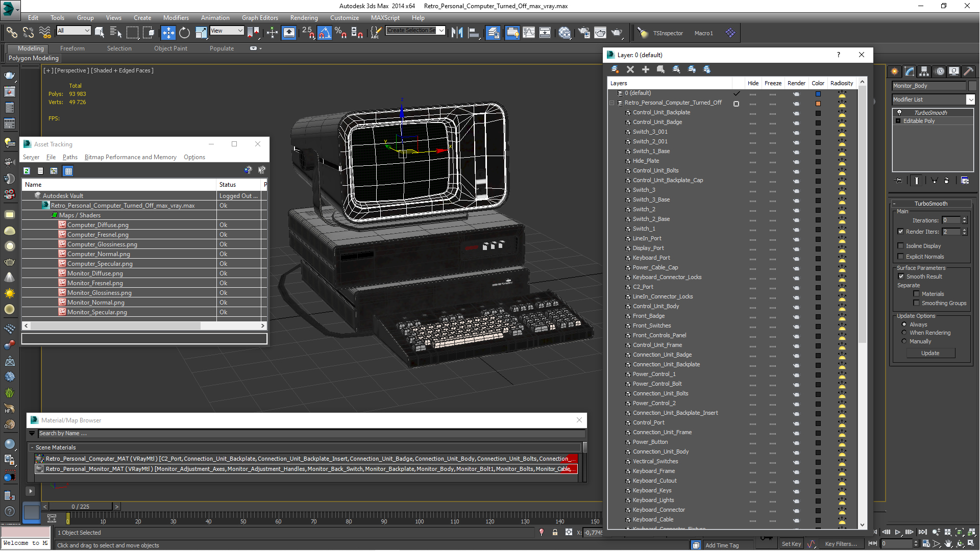
Task: Select the Manually update option
Action: (904, 341)
